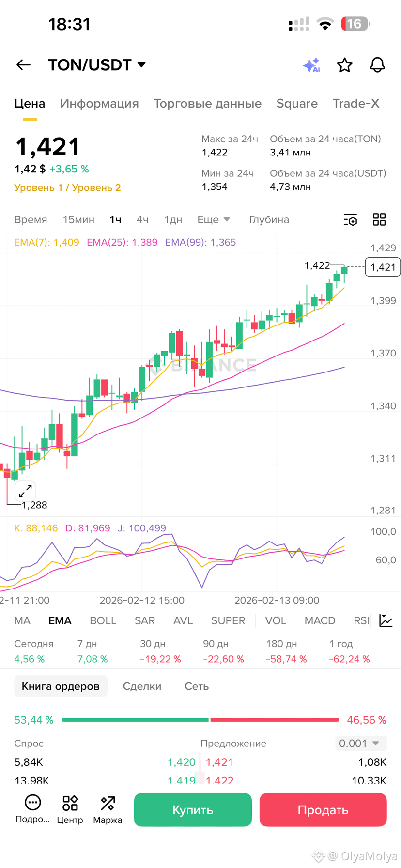401x868 pixels.
Task: Open the AI sparkle assistant icon
Action: point(312,65)
